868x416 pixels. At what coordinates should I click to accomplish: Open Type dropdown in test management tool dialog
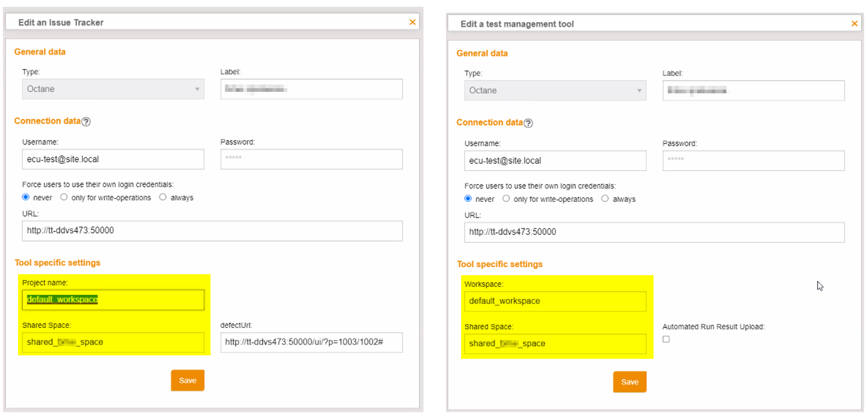pos(555,90)
